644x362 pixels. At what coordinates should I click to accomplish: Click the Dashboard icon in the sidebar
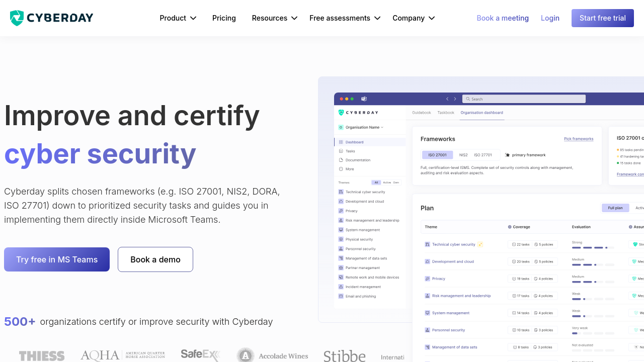coord(341,142)
